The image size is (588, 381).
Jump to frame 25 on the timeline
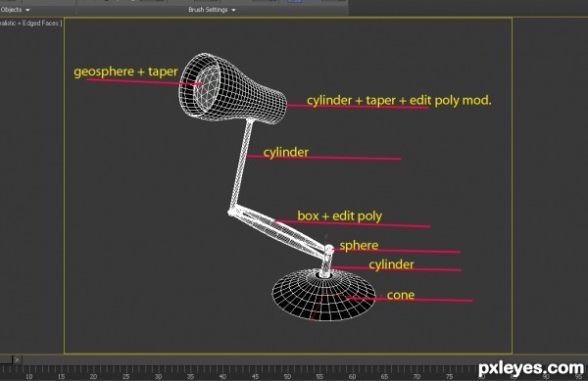(126, 376)
